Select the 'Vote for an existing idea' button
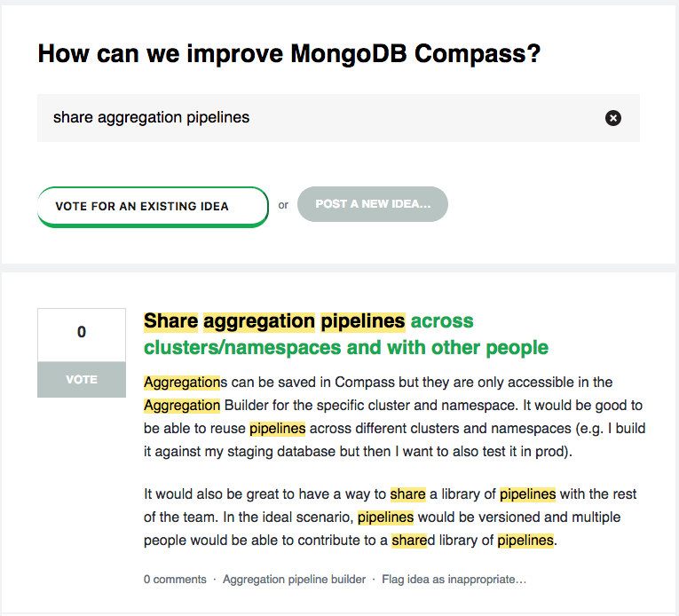Viewport: 679px width, 616px height. [x=153, y=207]
